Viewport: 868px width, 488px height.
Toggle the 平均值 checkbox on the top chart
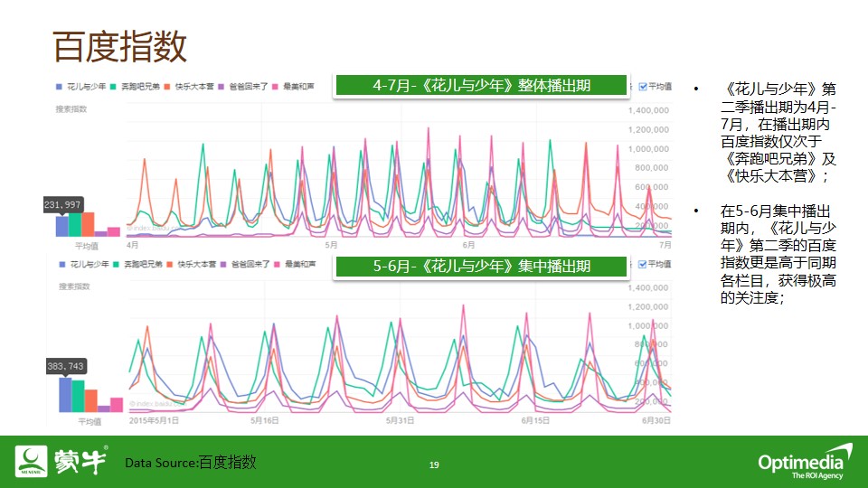643,87
